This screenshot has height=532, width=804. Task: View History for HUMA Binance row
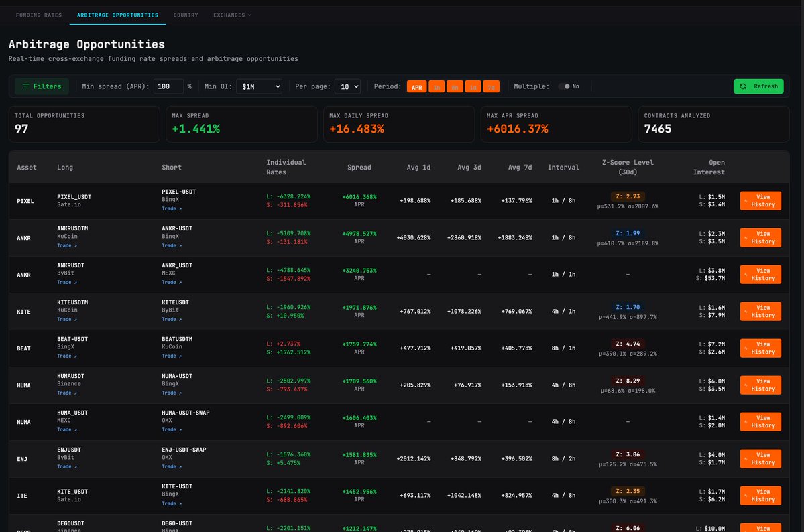[760, 385]
